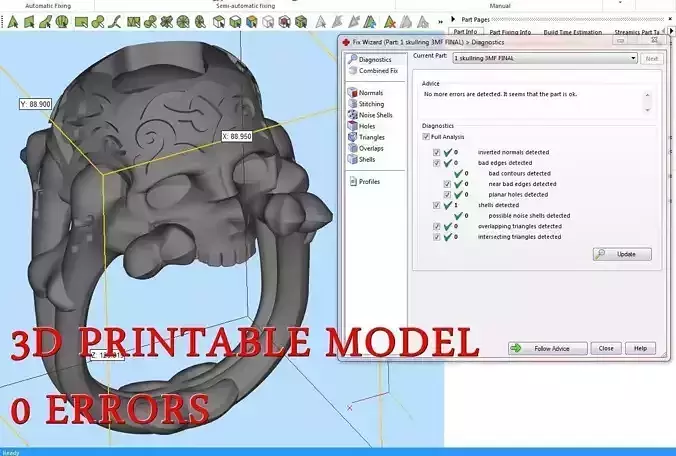
Task: Open Help from the Fix Wizard
Action: pyautogui.click(x=640, y=348)
